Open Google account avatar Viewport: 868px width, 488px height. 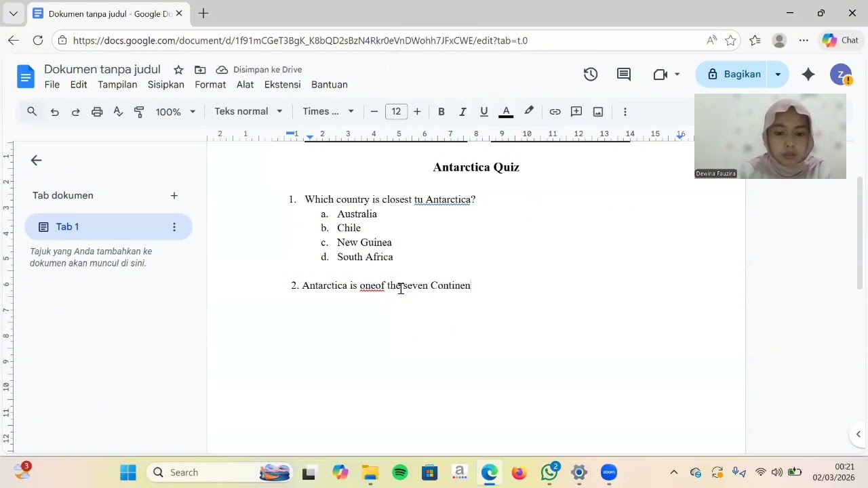(x=841, y=75)
